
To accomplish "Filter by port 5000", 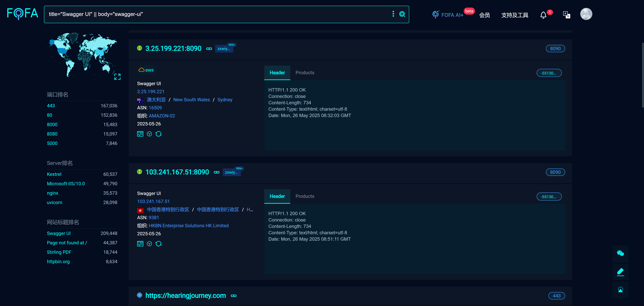I will pyautogui.click(x=52, y=143).
